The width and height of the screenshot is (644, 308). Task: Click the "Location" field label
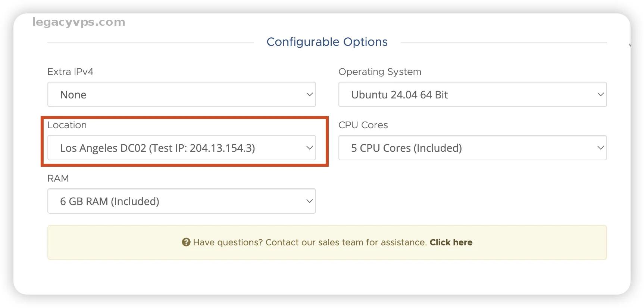(x=67, y=125)
